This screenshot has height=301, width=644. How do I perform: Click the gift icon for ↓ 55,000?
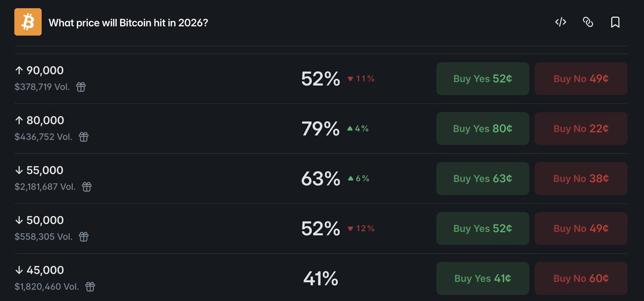86,187
